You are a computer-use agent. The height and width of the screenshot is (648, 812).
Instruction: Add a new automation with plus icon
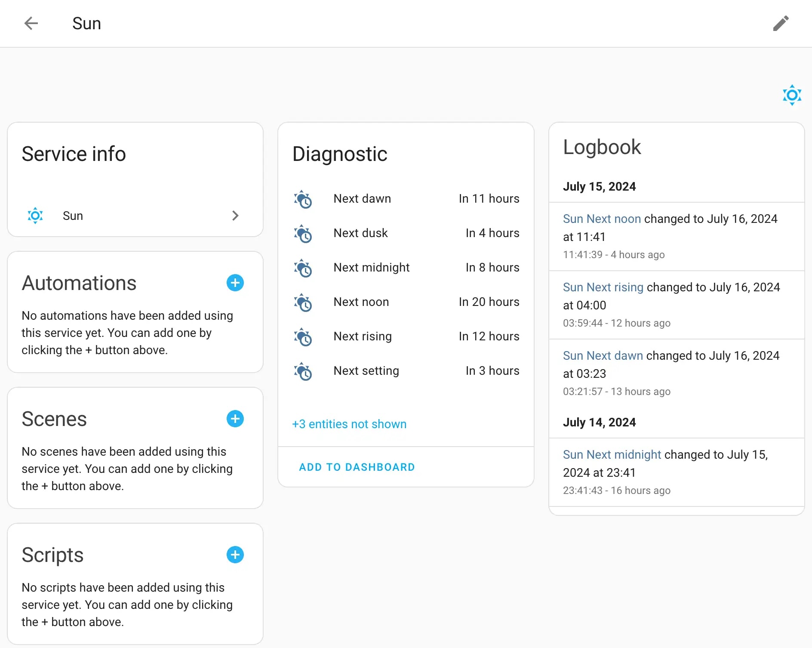click(x=235, y=283)
